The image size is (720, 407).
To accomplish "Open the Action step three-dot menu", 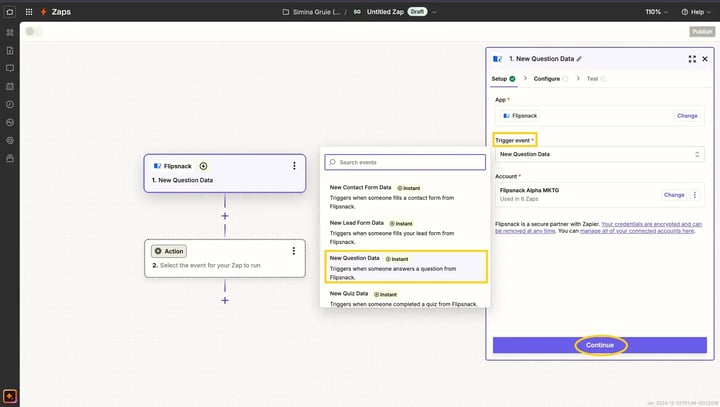I will [x=294, y=251].
